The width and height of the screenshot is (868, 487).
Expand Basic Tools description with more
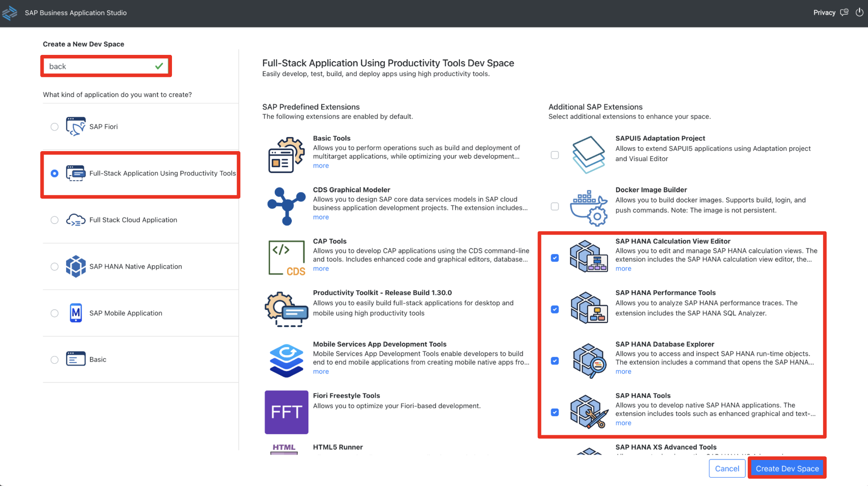coord(321,166)
